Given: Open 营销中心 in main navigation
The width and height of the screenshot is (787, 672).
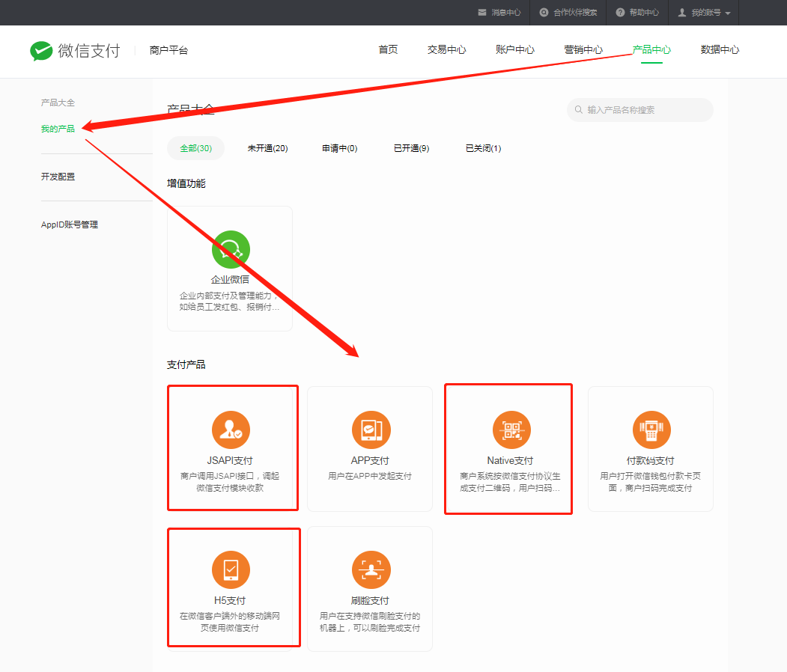Looking at the screenshot, I should [583, 49].
